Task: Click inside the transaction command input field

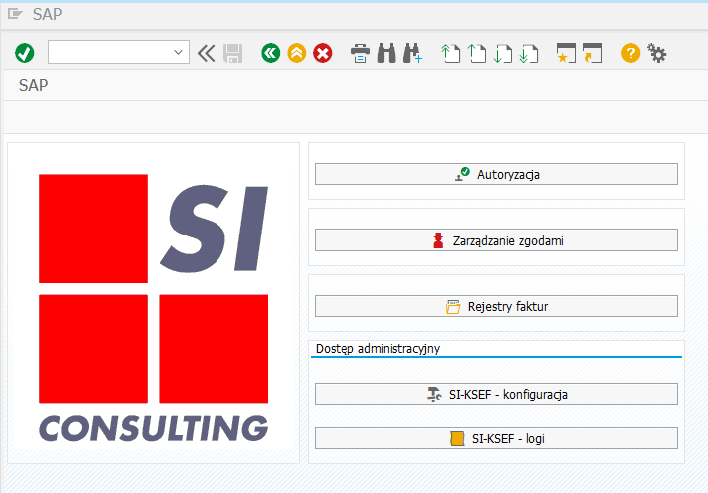Action: click(108, 52)
